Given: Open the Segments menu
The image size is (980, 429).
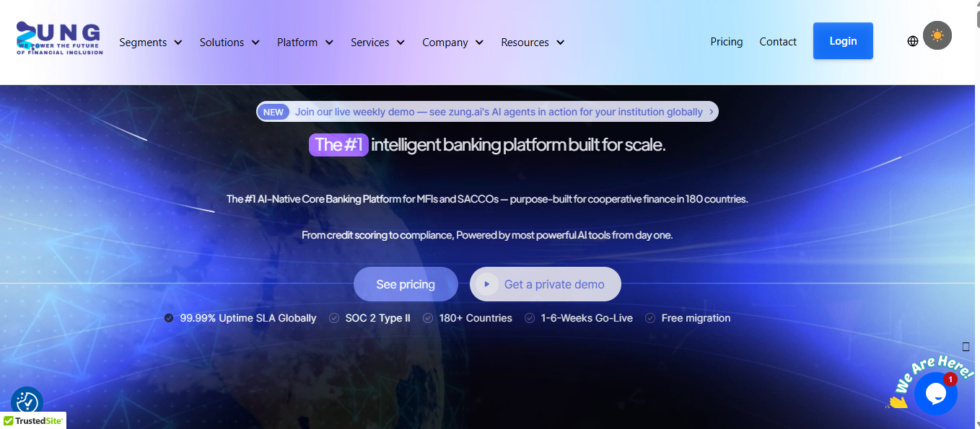Looking at the screenshot, I should pyautogui.click(x=151, y=43).
